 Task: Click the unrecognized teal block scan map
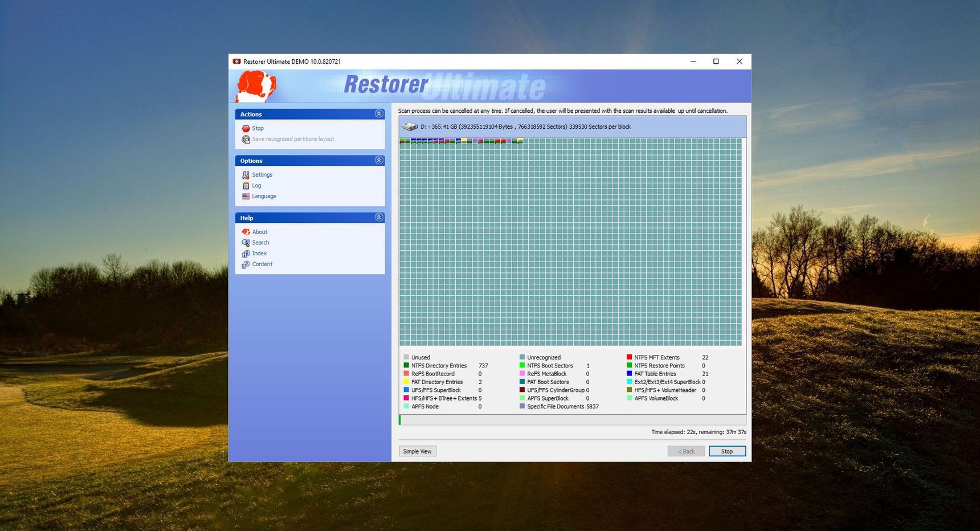click(x=570, y=242)
